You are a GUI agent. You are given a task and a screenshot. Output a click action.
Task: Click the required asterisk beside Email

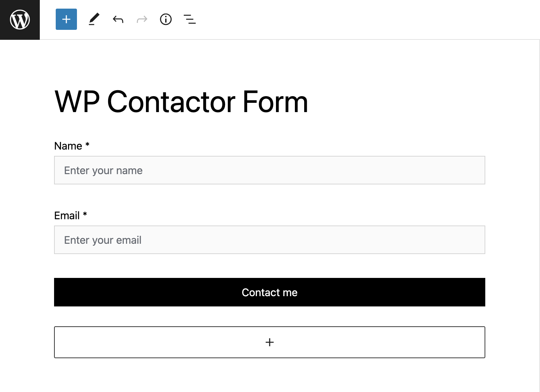[x=85, y=214]
